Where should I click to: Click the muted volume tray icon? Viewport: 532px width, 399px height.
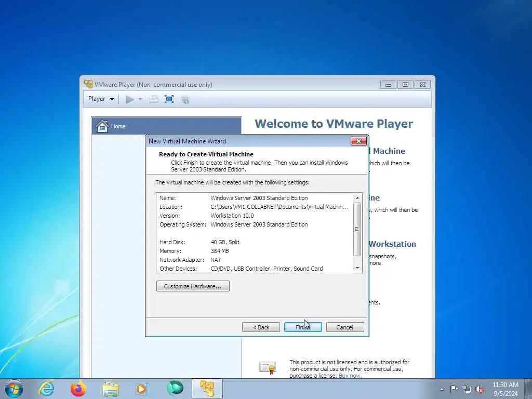point(480,389)
